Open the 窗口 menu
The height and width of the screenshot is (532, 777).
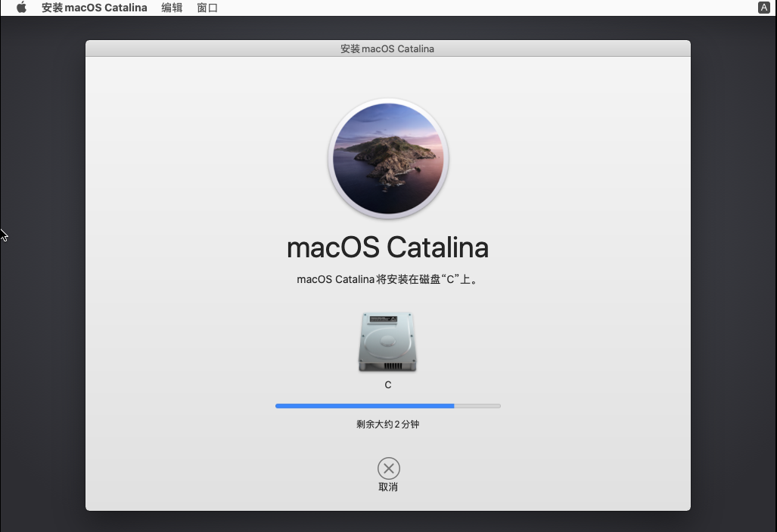pos(207,8)
